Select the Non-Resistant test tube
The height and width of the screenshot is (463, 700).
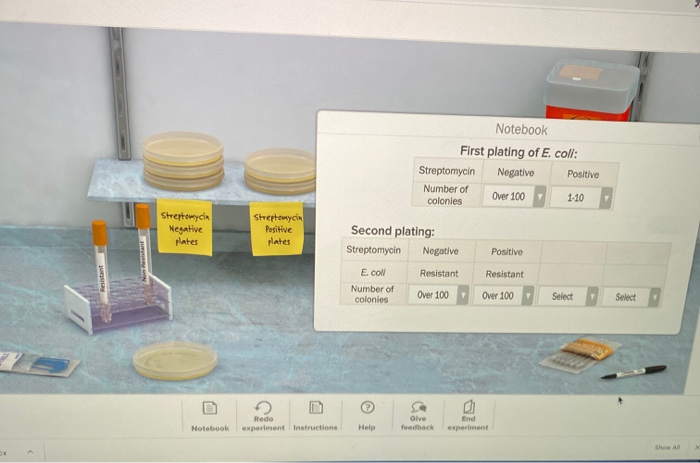click(x=144, y=250)
